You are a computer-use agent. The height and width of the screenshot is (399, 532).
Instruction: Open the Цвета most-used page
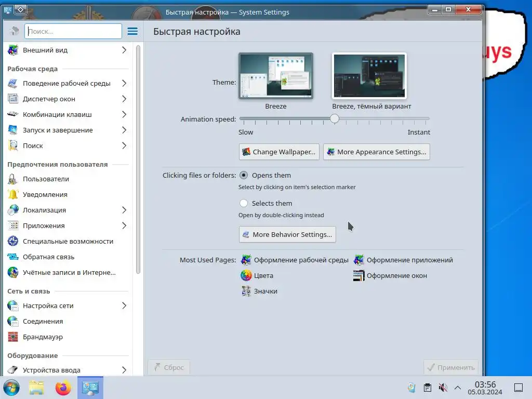[257, 275]
